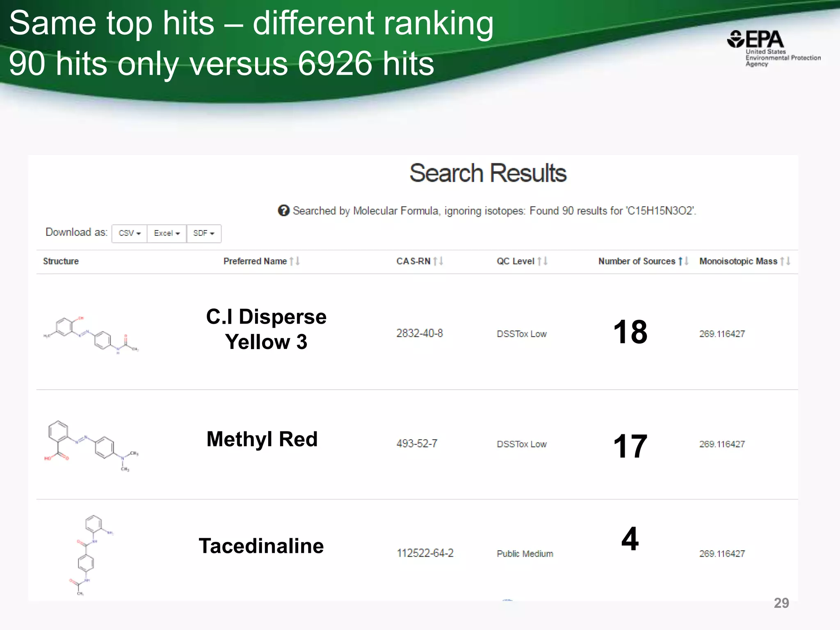Viewport: 840px width, 630px height.
Task: Click the Tacedinaline name
Action: tap(261, 546)
